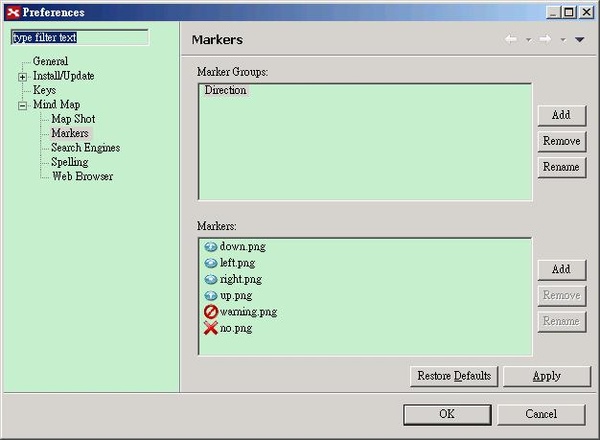Click the disabled marker Rename button
This screenshot has width=600, height=440.
pyautogui.click(x=561, y=321)
